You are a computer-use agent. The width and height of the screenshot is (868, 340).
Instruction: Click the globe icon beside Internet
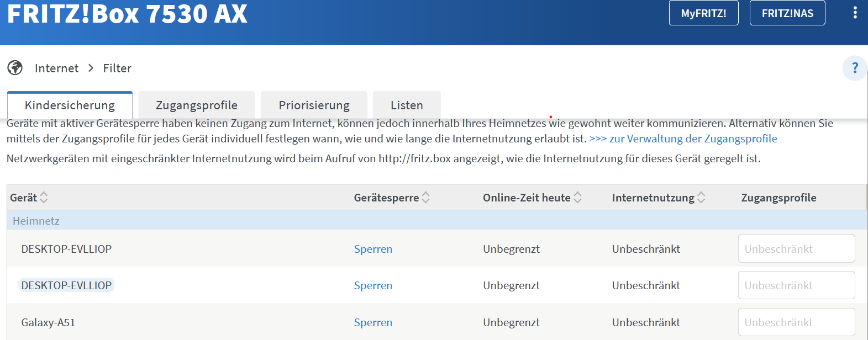click(x=15, y=68)
